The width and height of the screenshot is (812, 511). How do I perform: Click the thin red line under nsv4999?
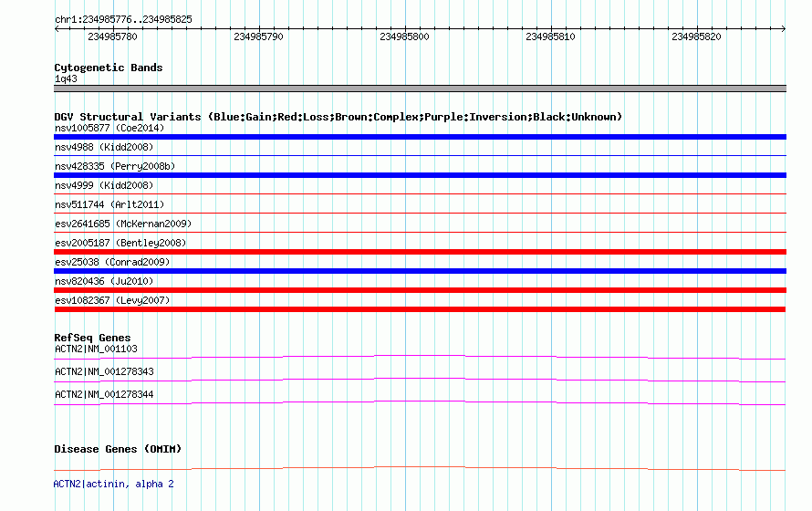coord(420,193)
